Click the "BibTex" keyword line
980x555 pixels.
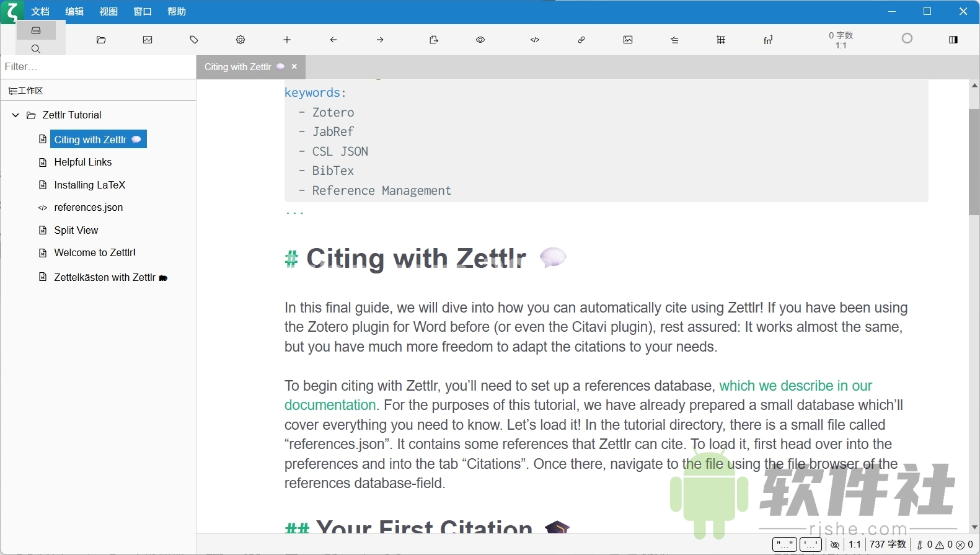click(333, 171)
